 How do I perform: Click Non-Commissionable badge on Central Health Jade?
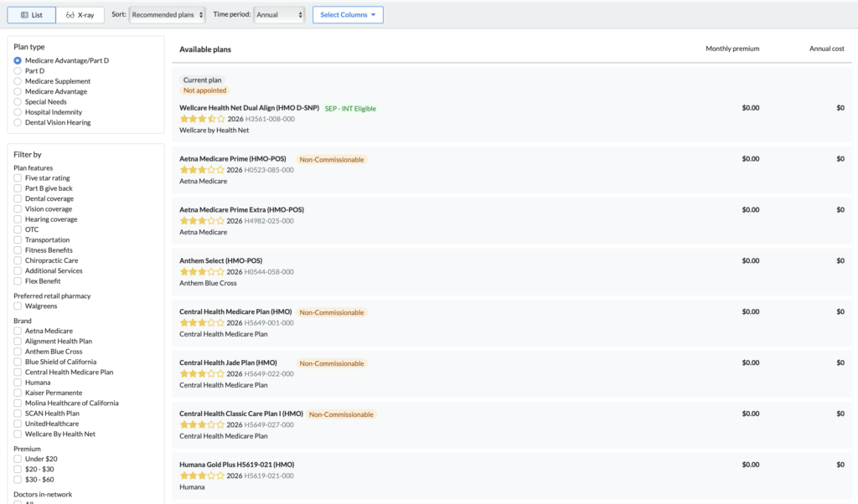332,363
